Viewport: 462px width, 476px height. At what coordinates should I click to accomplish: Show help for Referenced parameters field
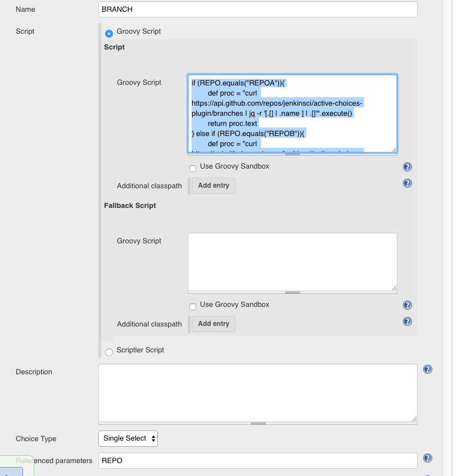pos(427,458)
